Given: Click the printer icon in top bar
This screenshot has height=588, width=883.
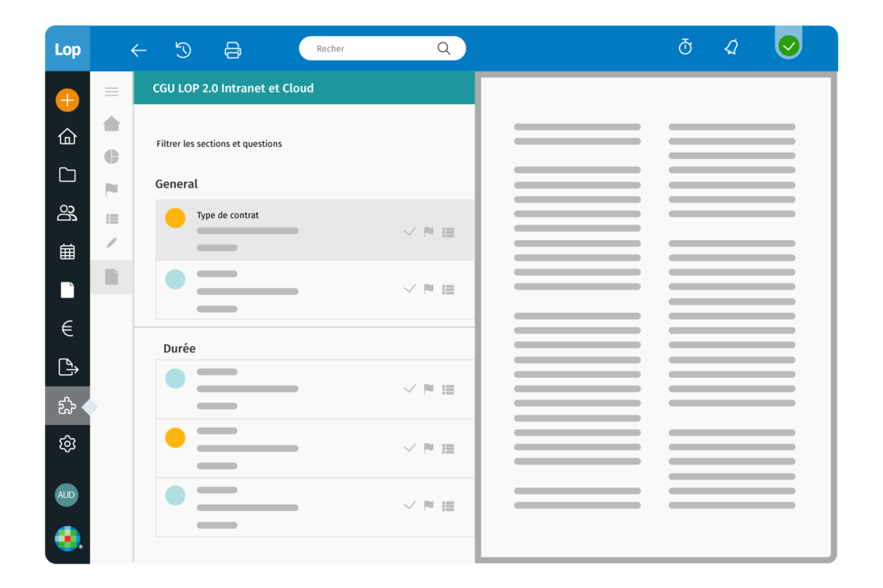Looking at the screenshot, I should click(x=233, y=50).
